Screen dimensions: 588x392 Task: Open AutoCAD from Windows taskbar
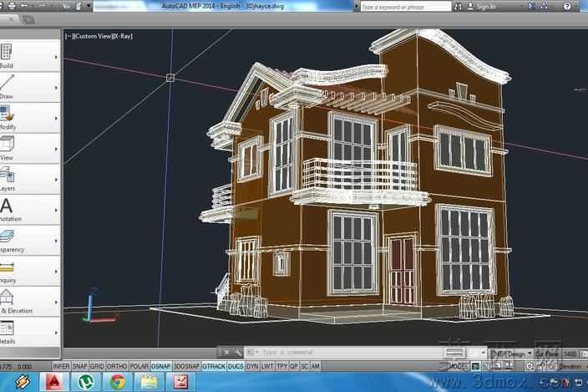tap(55, 382)
